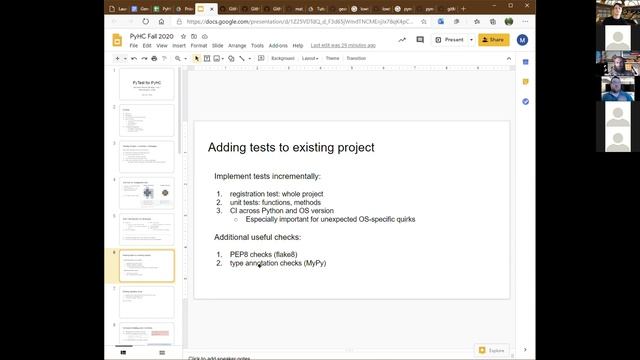Click the Theme button
This screenshot has width=640, height=360.
coord(332,58)
